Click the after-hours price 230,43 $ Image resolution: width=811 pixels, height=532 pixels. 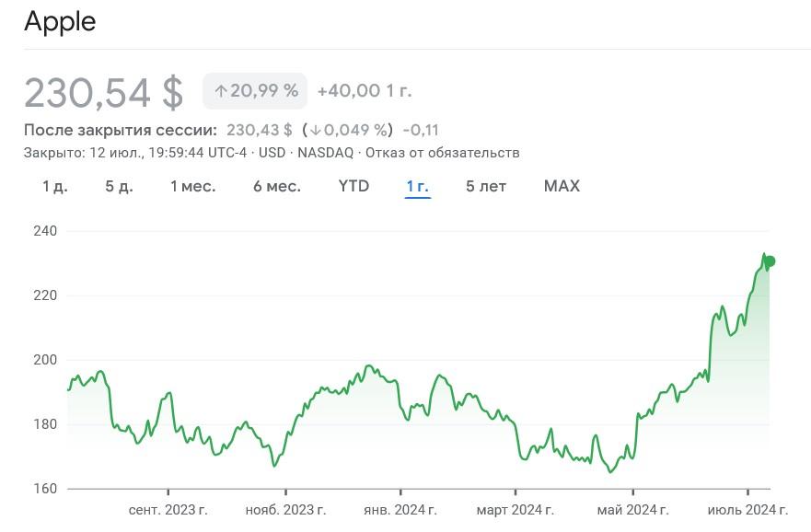259,130
